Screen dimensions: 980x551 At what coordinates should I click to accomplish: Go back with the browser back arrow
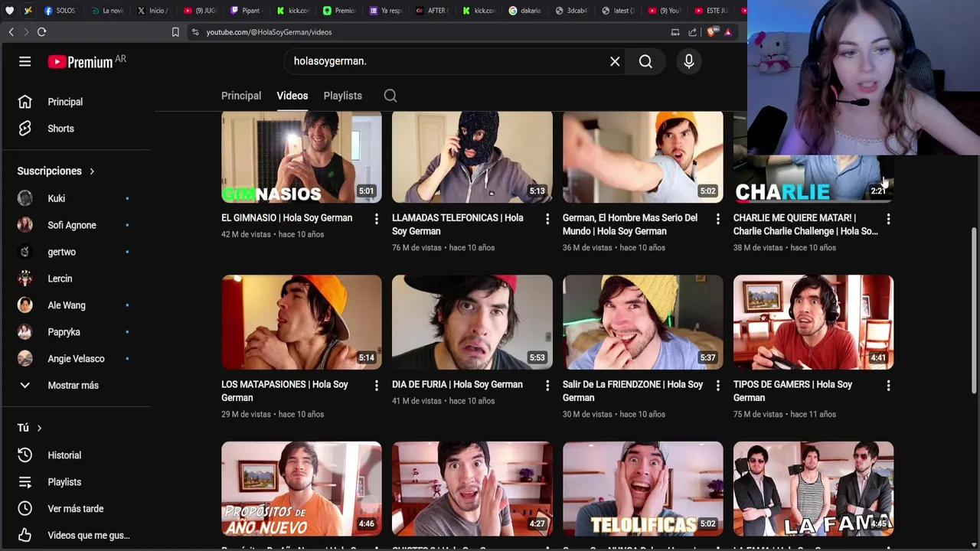pyautogui.click(x=11, y=32)
